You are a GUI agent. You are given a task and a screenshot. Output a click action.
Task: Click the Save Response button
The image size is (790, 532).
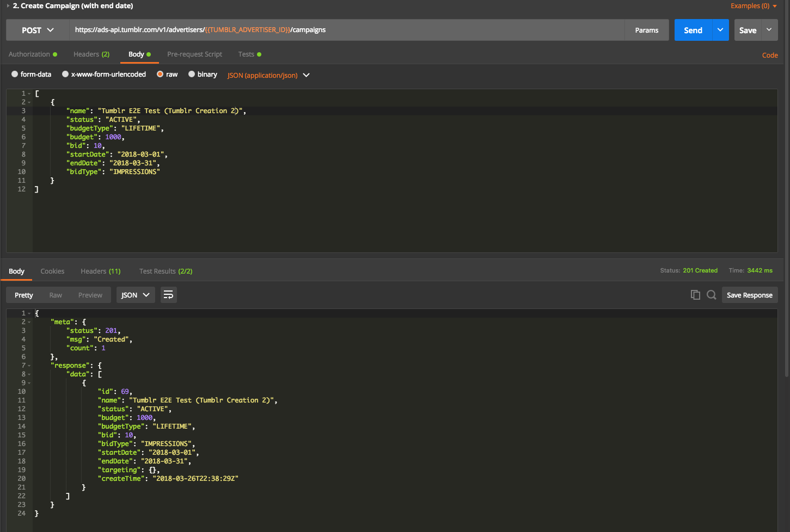[x=750, y=295]
